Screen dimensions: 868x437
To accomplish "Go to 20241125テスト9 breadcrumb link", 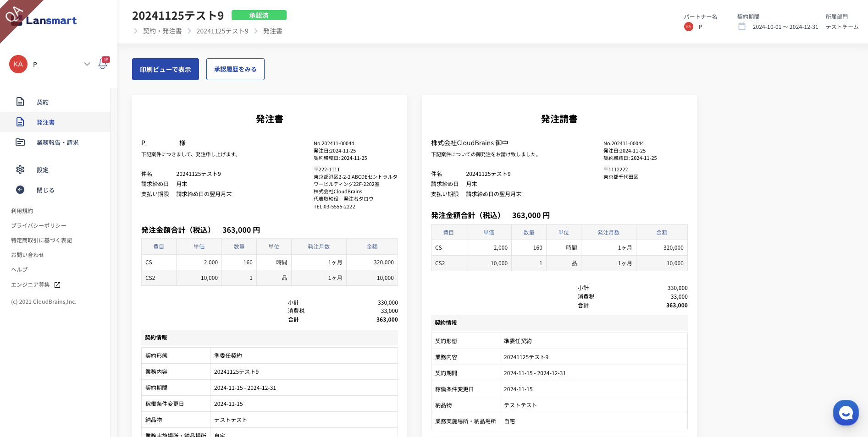I will (x=222, y=31).
